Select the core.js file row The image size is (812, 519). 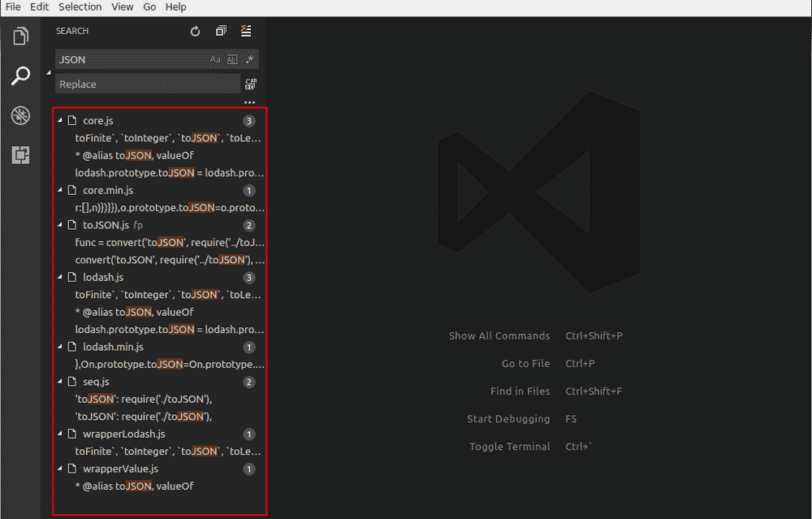159,121
